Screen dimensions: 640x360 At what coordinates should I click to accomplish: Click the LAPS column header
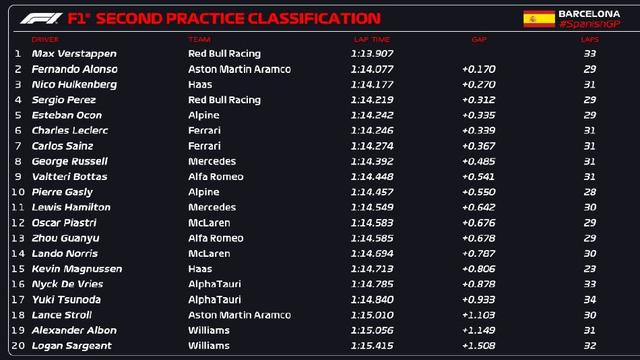[x=590, y=40]
